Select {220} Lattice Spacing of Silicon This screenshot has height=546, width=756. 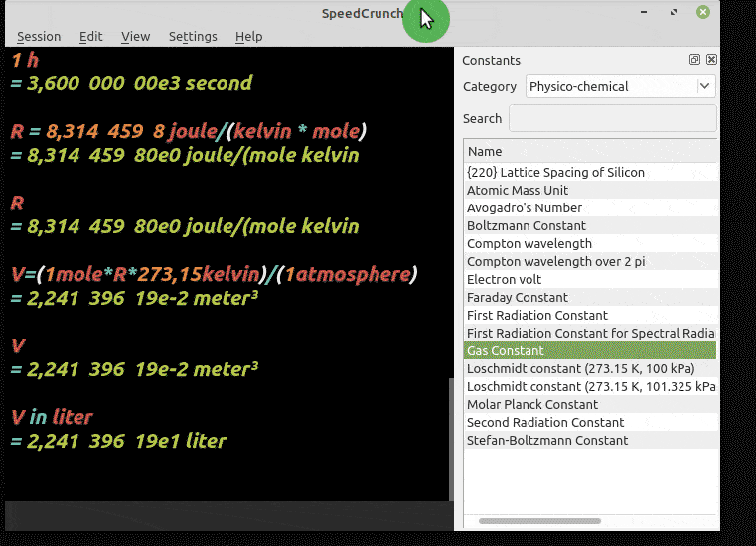click(x=590, y=173)
